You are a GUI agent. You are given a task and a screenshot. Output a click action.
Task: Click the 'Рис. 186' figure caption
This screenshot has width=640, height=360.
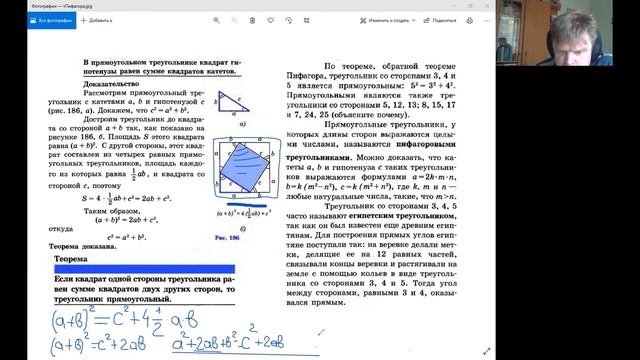(x=227, y=238)
